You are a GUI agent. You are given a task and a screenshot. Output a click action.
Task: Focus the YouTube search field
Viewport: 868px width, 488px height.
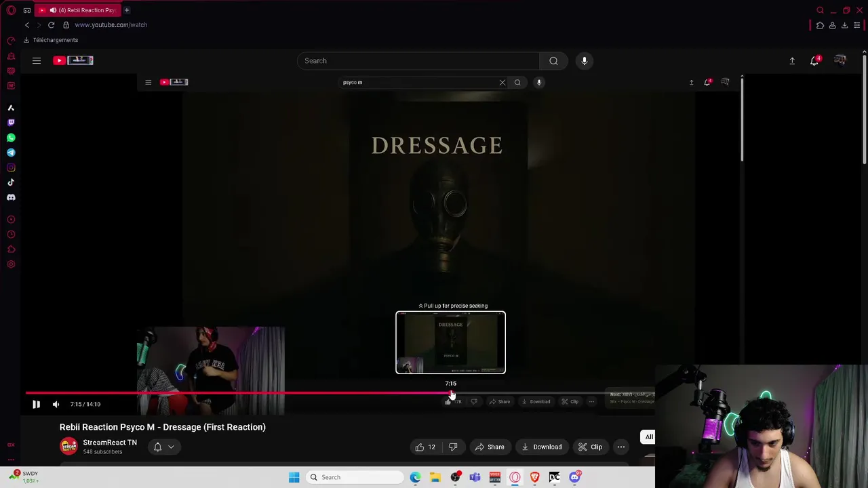pos(418,61)
